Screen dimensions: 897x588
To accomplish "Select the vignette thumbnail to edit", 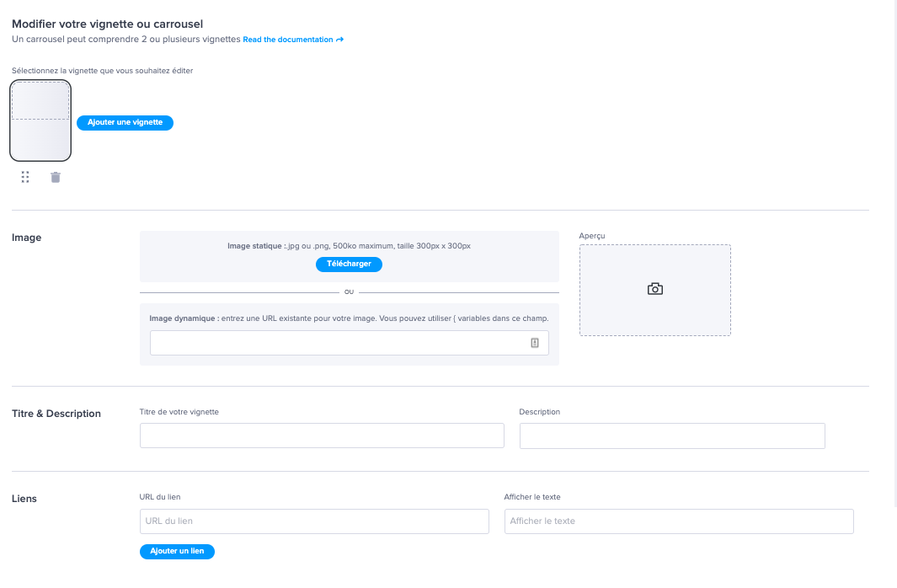I will [40, 120].
